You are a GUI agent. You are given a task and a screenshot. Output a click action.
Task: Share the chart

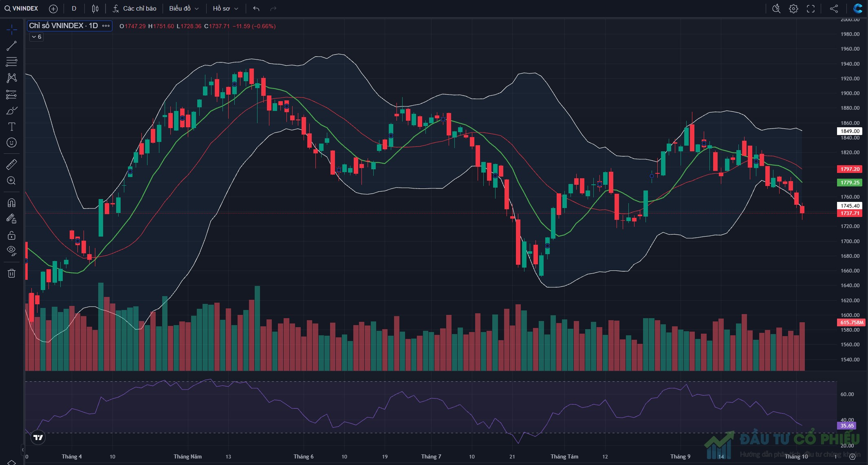[x=834, y=9]
